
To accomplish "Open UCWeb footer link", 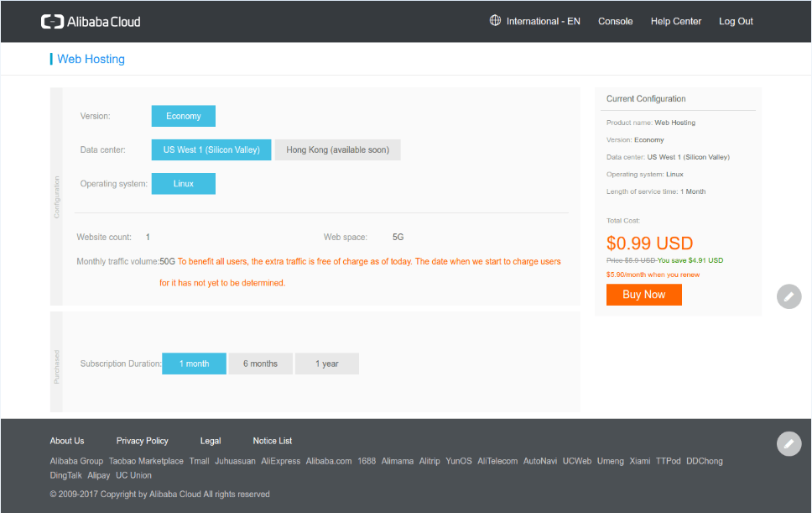I will [x=577, y=461].
